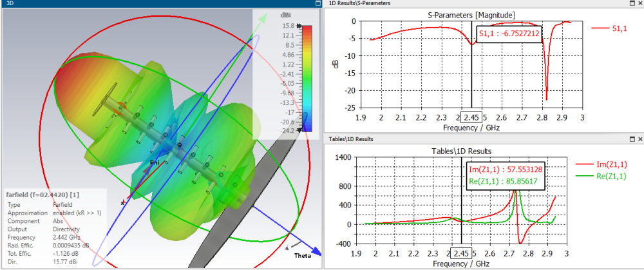Click the Theta axis label in 3D view

click(x=303, y=256)
